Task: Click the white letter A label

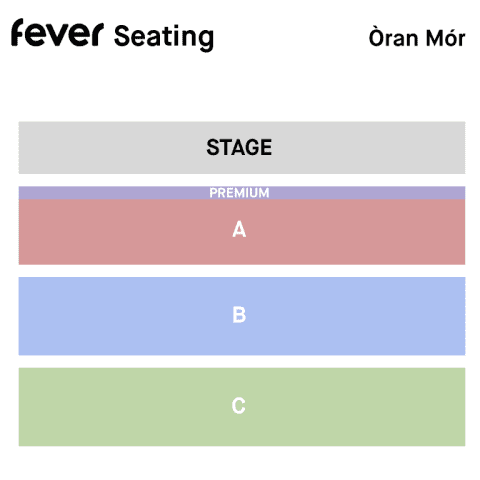Action: [239, 230]
